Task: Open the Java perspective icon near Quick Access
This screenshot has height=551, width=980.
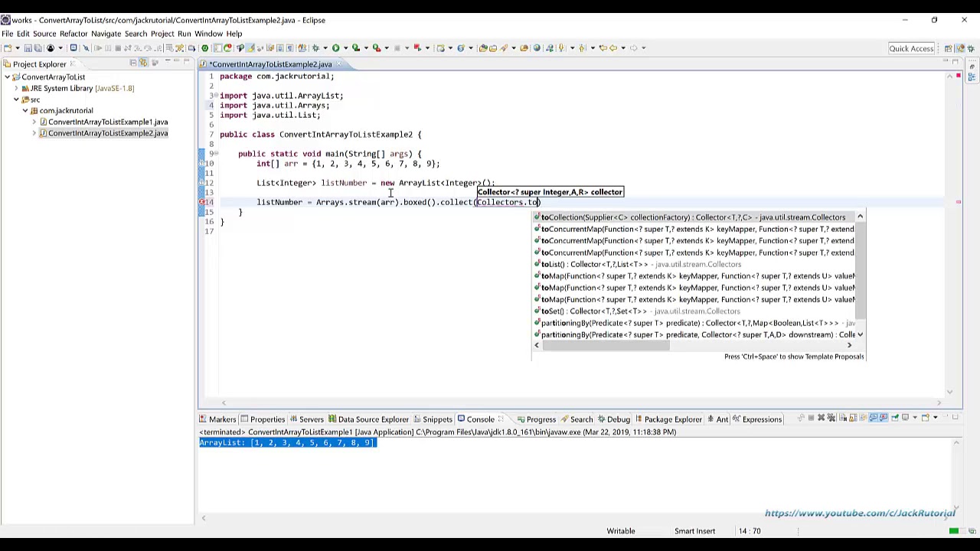Action: point(959,48)
